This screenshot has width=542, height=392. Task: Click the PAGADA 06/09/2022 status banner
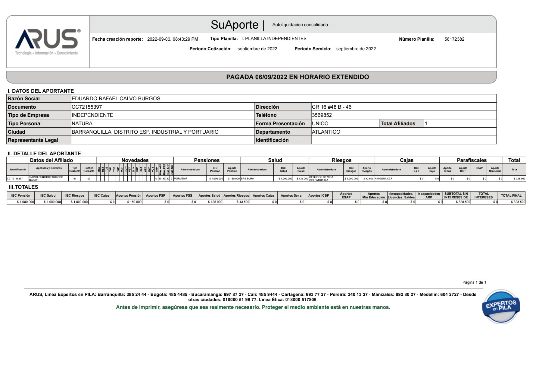(297, 77)
